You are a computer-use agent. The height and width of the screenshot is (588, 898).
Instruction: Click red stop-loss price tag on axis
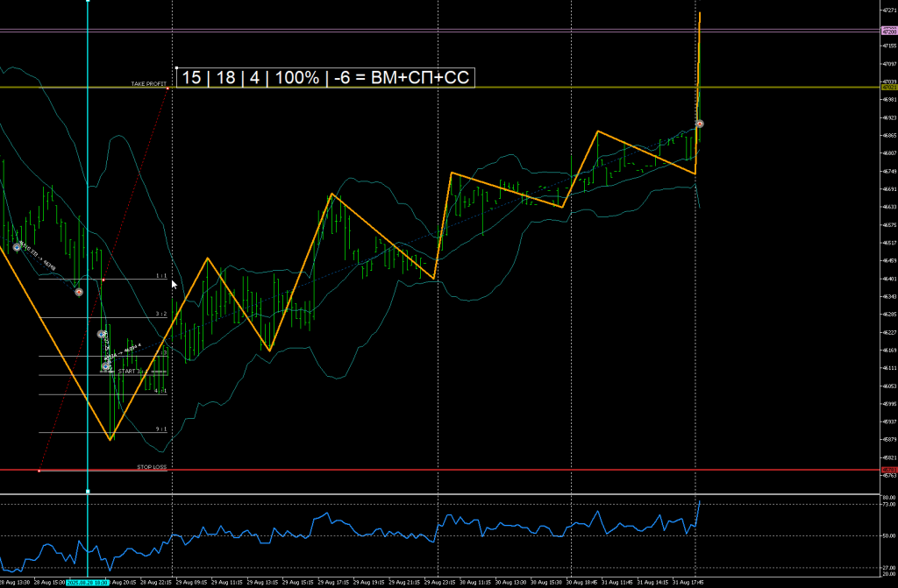point(887,471)
